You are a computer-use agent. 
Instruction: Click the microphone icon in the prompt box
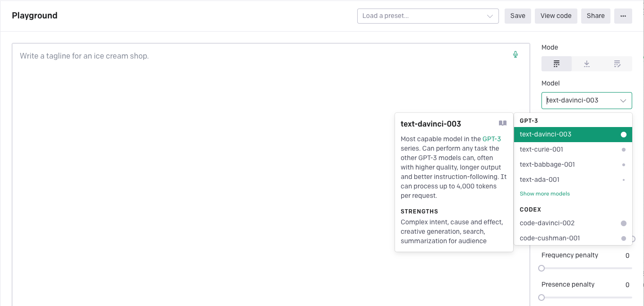tap(515, 54)
